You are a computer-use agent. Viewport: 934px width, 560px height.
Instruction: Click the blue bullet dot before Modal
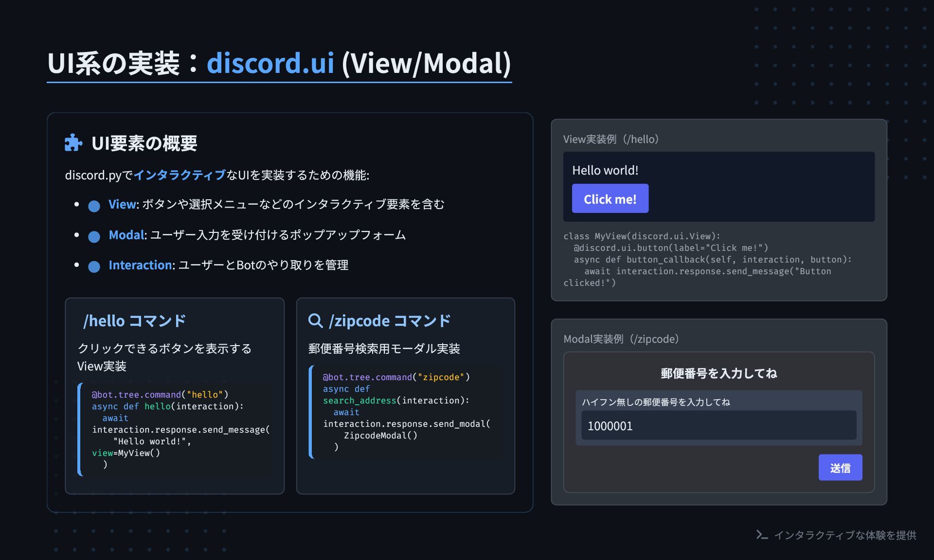94,236
